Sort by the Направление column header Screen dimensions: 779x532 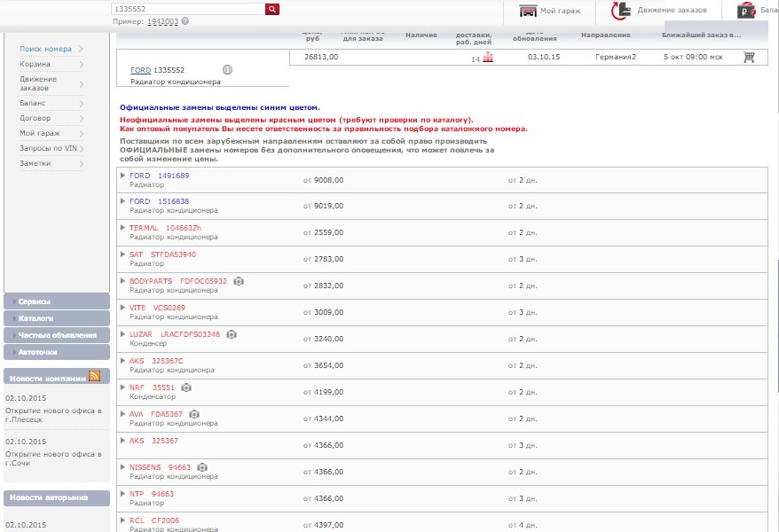pos(606,35)
